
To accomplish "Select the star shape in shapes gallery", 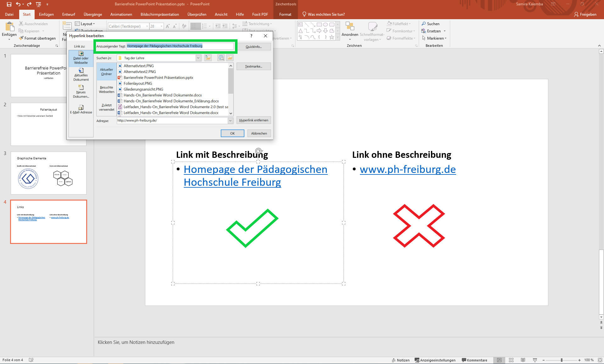I will coord(332,37).
